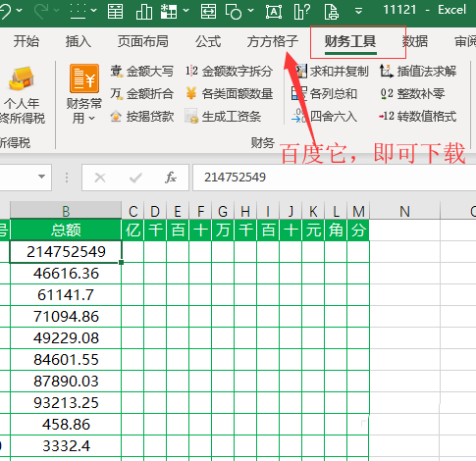The width and height of the screenshot is (476, 461).
Task: Open the 页面布局 tab
Action: [143, 42]
